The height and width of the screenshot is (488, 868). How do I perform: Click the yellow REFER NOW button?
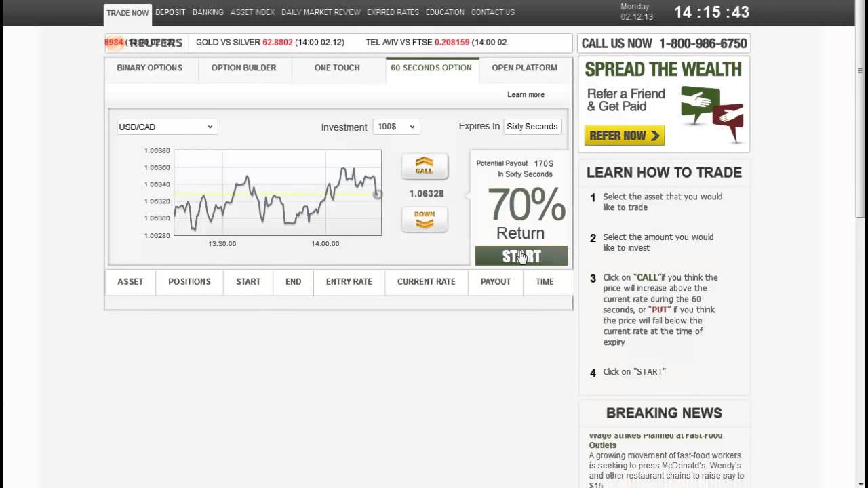pyautogui.click(x=625, y=136)
